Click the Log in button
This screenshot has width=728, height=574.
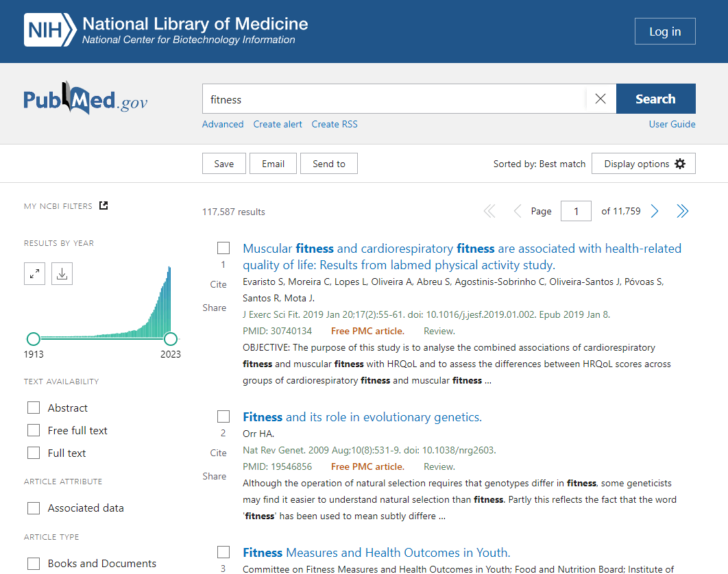(x=665, y=32)
